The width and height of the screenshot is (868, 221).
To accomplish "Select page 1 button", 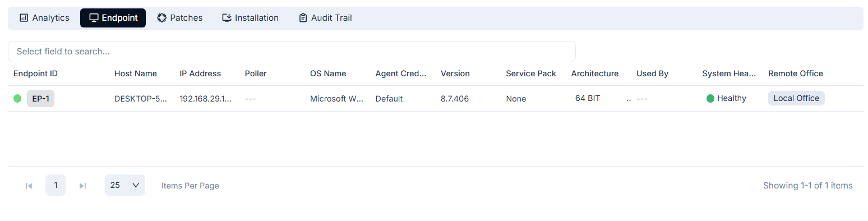I will click(x=56, y=185).
